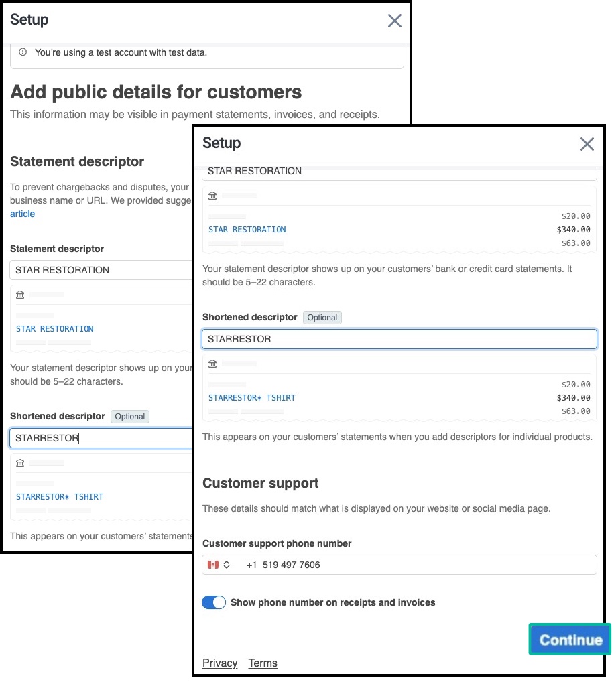The image size is (616, 682).
Task: Click STARRESTOR* TSHIRT preview text in front panel
Action: point(252,398)
